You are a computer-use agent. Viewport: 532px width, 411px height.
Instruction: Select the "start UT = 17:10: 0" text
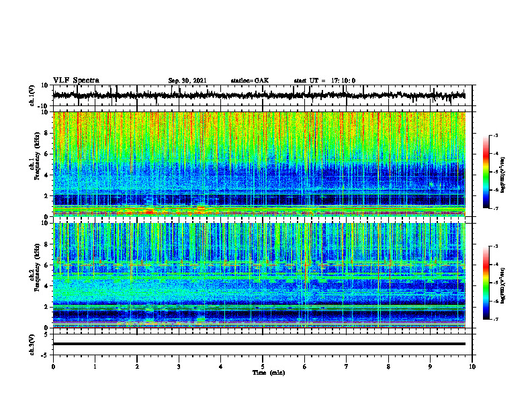click(x=324, y=81)
